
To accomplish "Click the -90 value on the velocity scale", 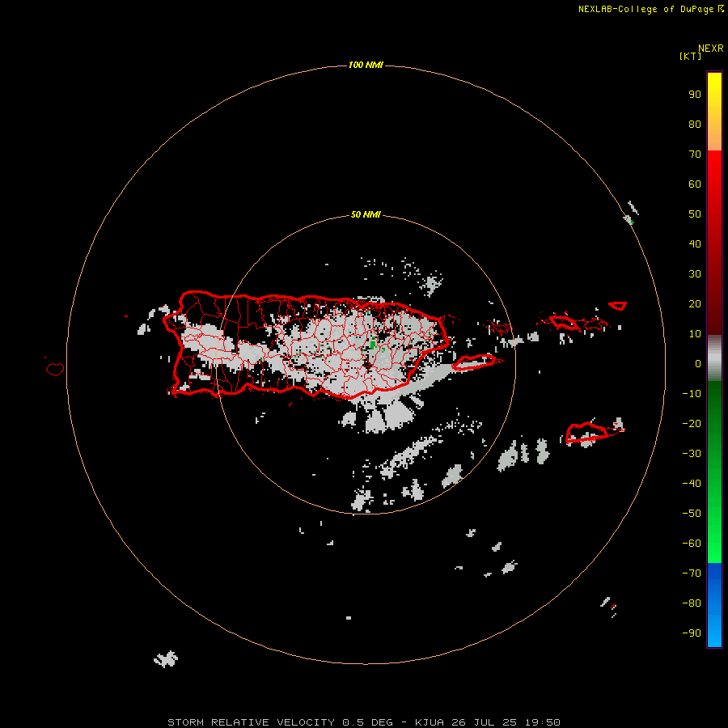I will [692, 633].
